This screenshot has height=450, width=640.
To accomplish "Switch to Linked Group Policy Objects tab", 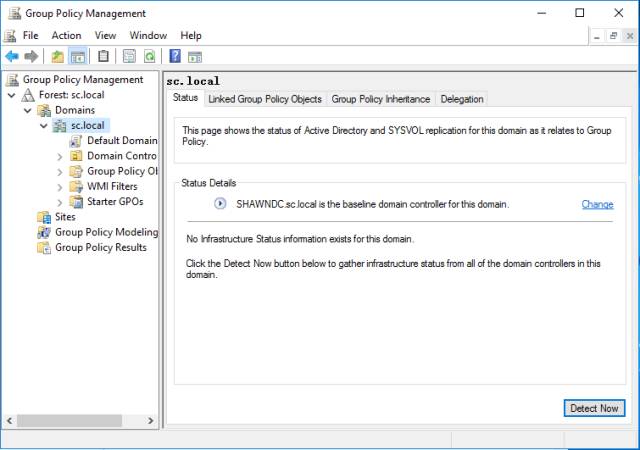I will click(265, 99).
